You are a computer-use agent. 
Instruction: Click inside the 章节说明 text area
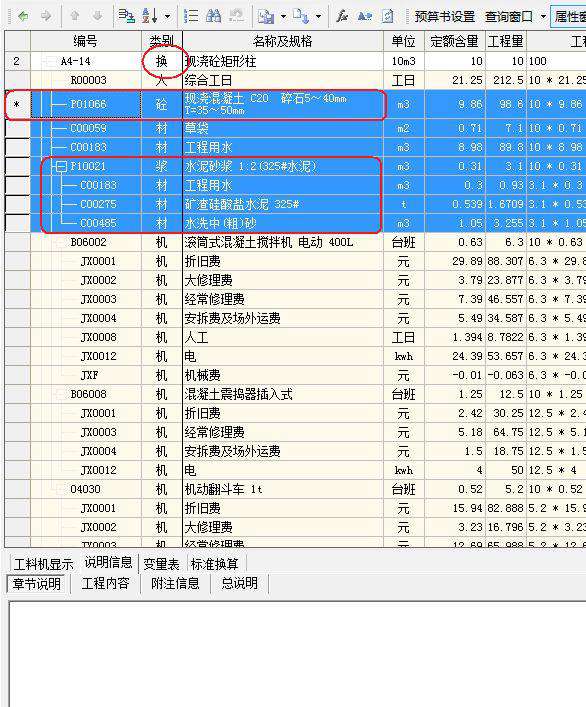coord(298,654)
